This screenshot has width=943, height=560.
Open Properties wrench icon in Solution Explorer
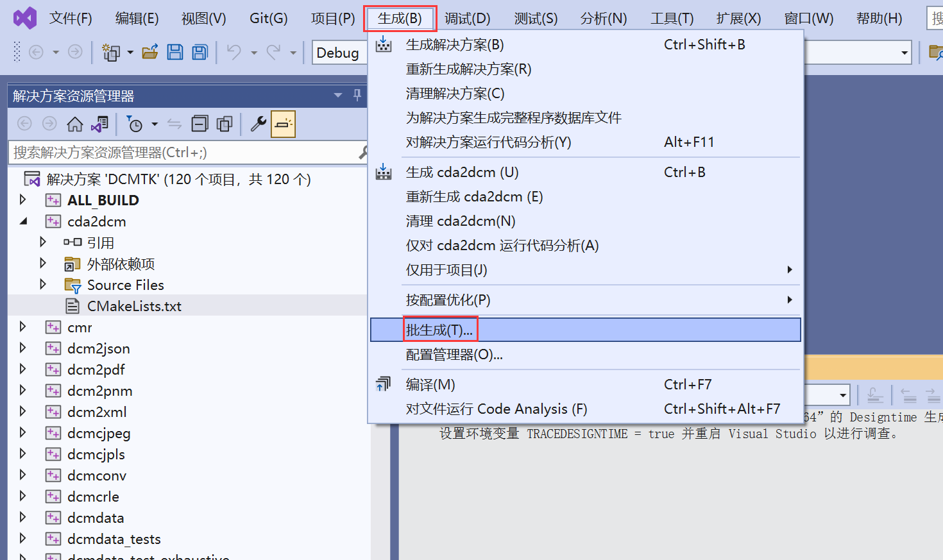pos(259,124)
